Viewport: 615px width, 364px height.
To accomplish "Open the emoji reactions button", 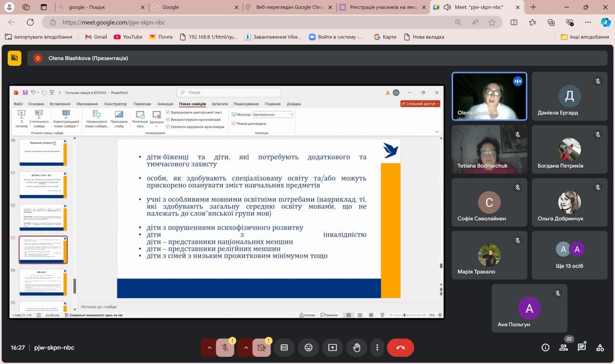I will tap(308, 348).
